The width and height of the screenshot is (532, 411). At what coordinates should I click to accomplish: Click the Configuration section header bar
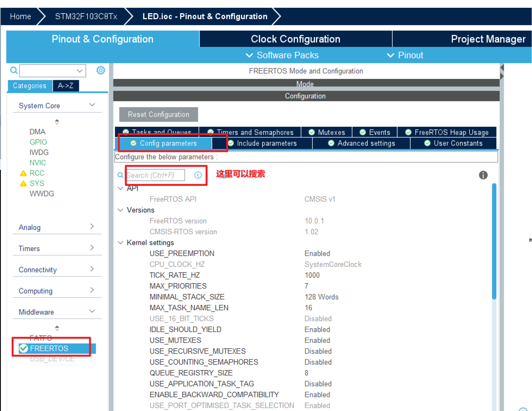(306, 96)
